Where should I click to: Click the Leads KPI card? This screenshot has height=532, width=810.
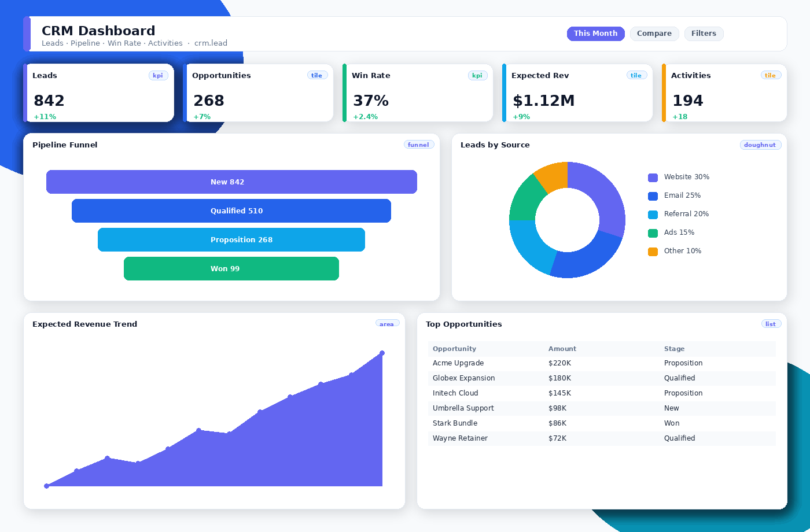coord(98,93)
